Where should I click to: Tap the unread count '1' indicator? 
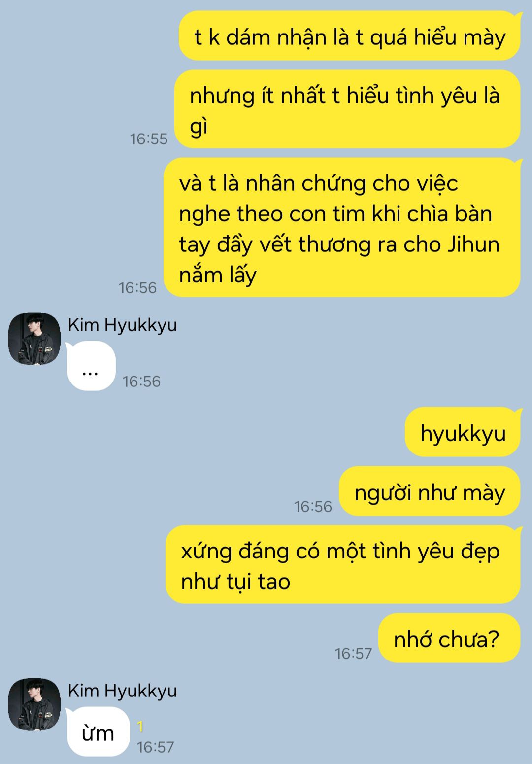coord(140,726)
